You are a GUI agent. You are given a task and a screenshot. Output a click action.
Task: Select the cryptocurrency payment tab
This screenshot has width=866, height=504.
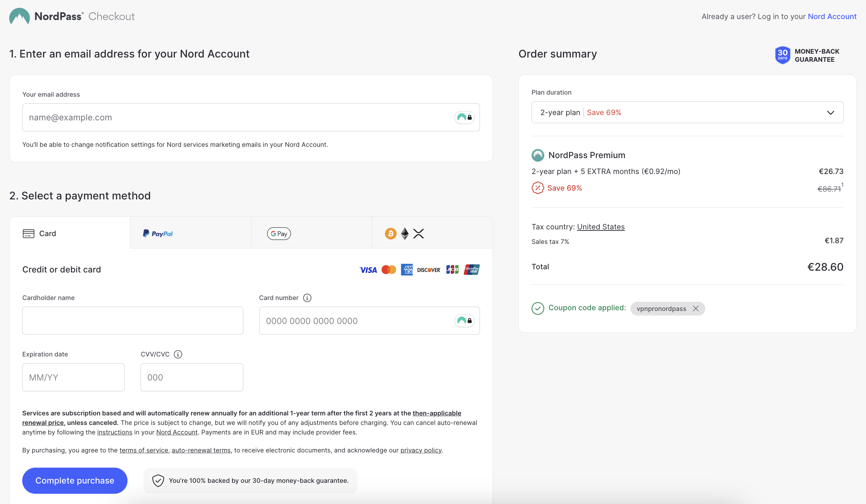click(x=432, y=233)
